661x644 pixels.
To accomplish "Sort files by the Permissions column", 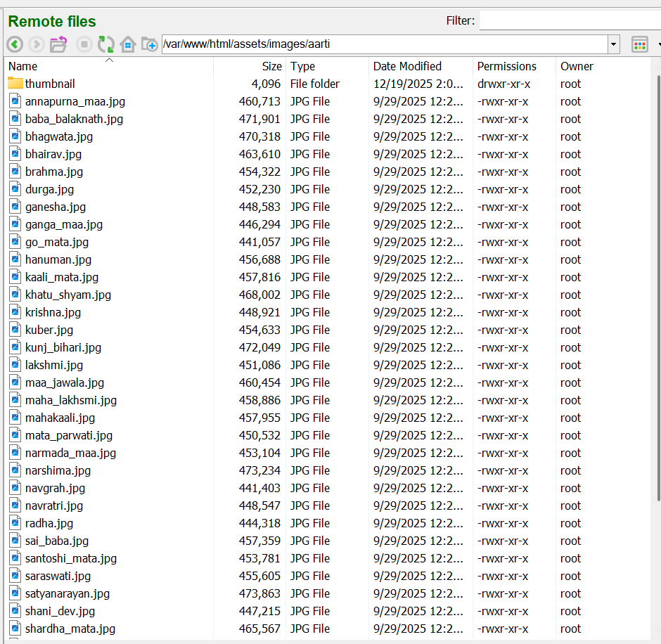I will (514, 66).
